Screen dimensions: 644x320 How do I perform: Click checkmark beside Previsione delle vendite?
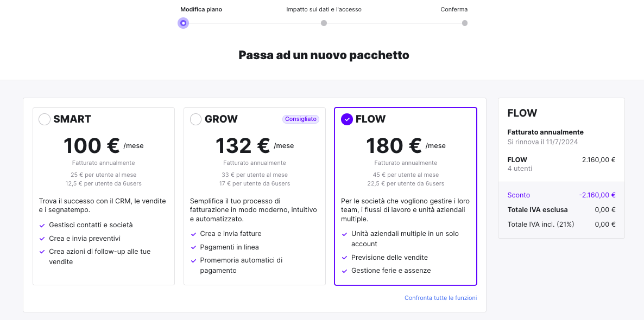pyautogui.click(x=345, y=258)
